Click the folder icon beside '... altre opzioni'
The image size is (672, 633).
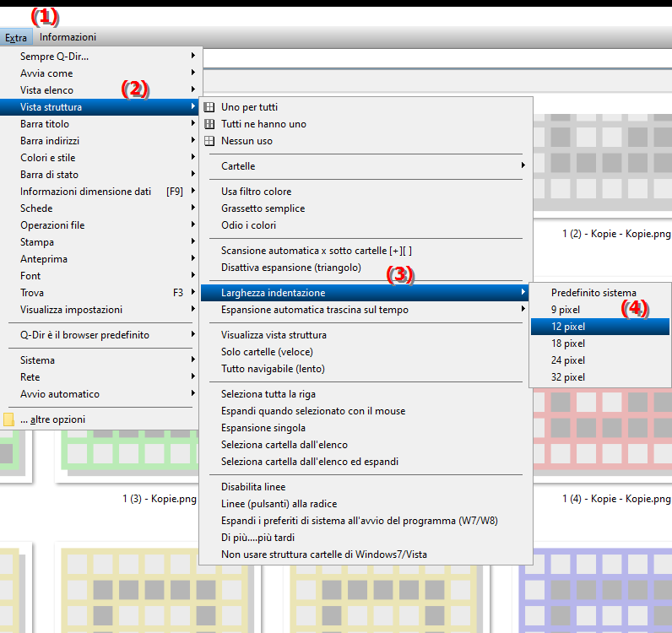pos(8,419)
